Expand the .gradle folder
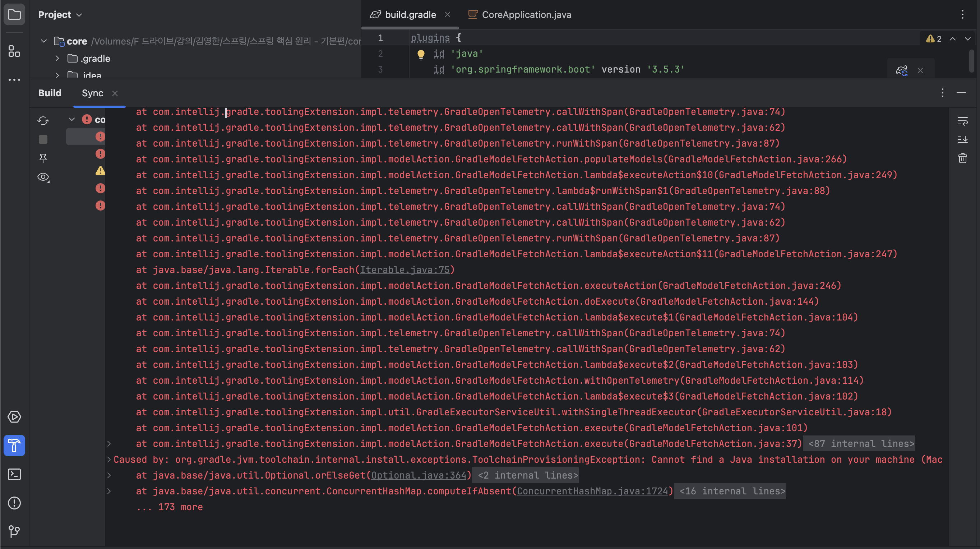 (x=57, y=58)
